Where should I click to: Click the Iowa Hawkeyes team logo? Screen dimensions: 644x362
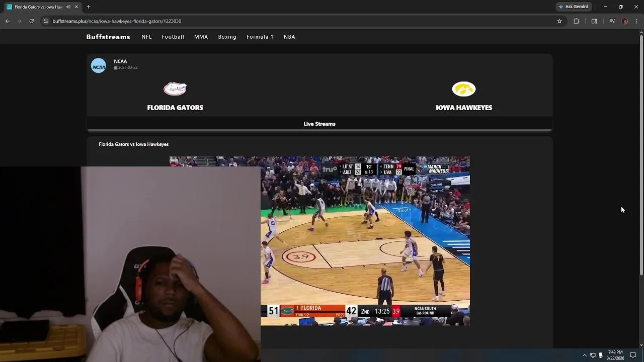click(x=464, y=89)
